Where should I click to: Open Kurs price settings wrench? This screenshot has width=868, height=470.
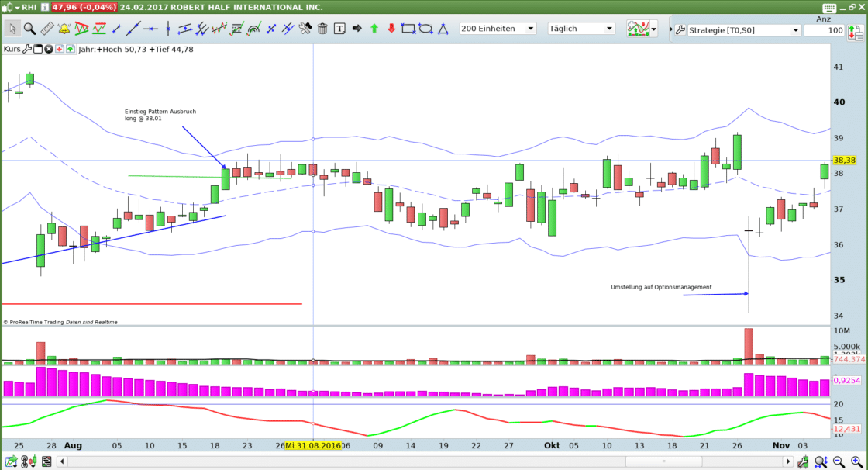tap(26, 49)
